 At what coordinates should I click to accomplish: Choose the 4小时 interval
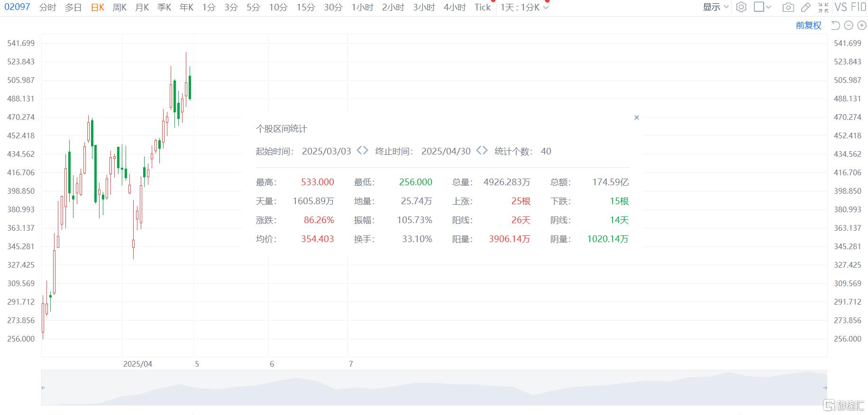(x=455, y=7)
